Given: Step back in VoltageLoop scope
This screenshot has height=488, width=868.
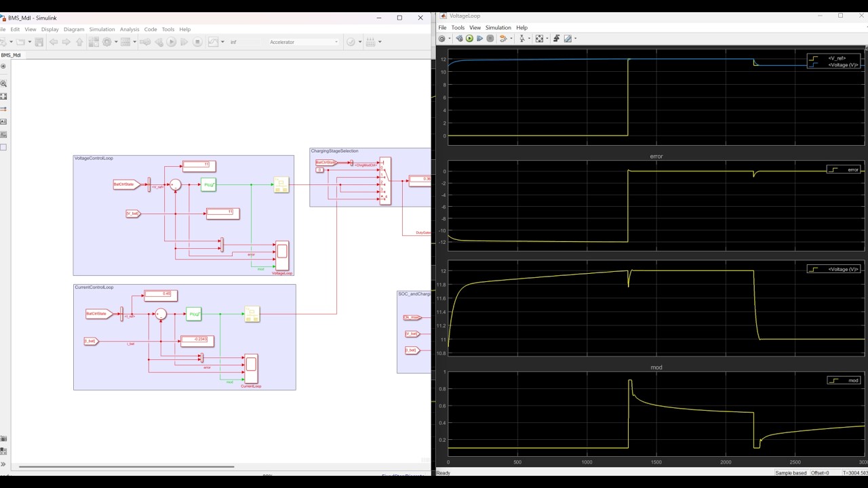Looking at the screenshot, I should (459, 39).
